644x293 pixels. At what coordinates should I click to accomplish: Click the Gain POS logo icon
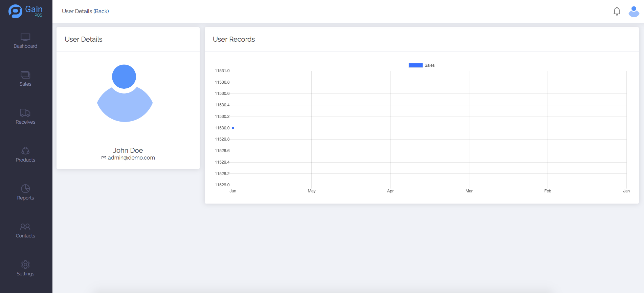coord(15,11)
